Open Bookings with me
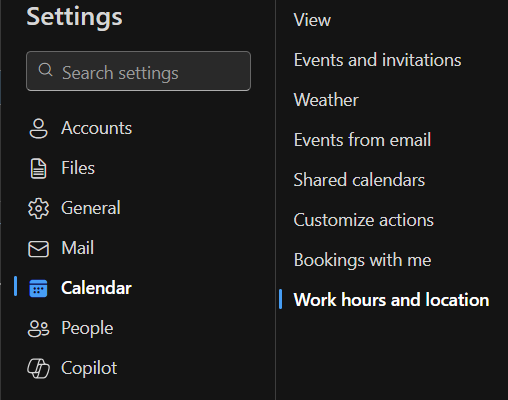Image resolution: width=508 pixels, height=400 pixels. (x=362, y=260)
